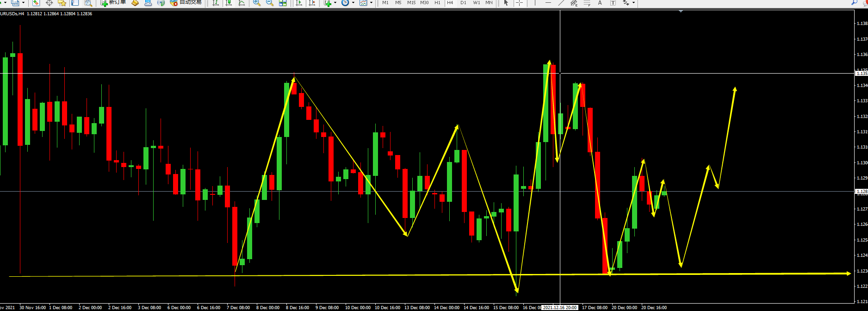Tile chart windows with grid icon

pyautogui.click(x=283, y=3)
